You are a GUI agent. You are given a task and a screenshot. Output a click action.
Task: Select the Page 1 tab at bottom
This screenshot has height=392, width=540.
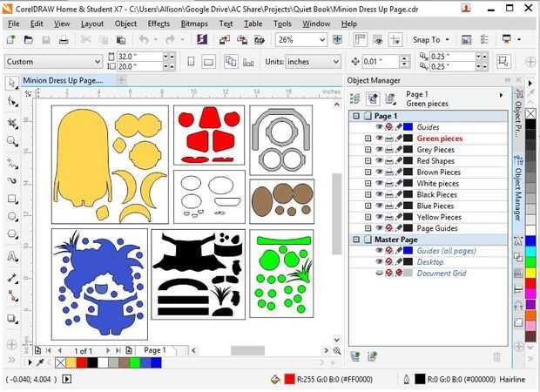pyautogui.click(x=155, y=350)
